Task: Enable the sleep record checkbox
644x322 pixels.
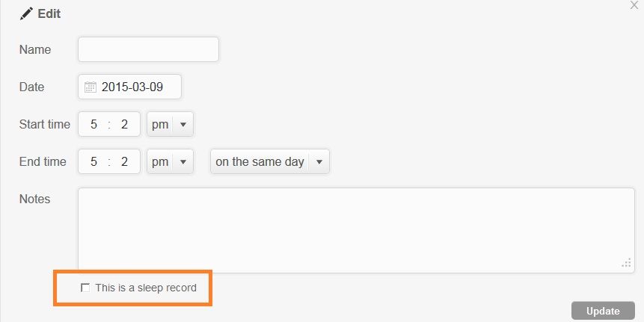Action: 85,288
